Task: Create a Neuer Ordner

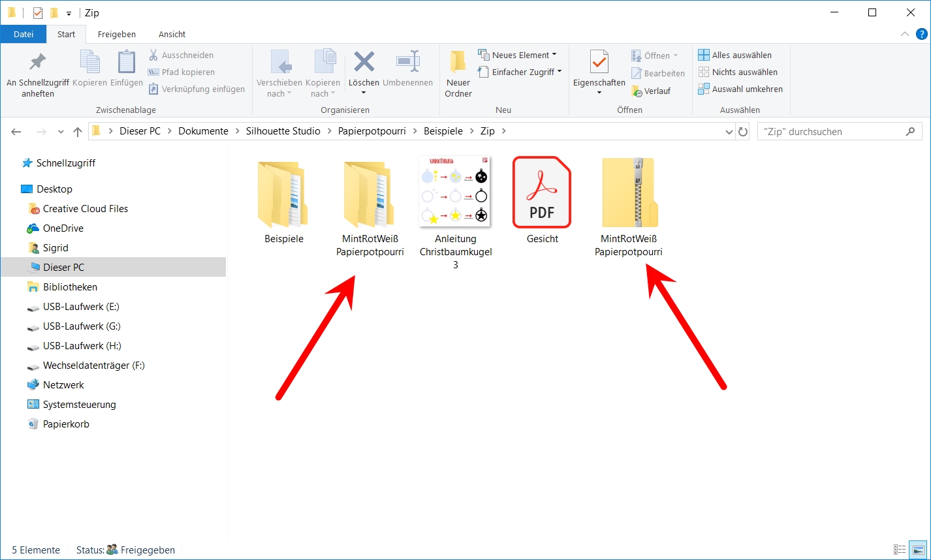Action: [458, 73]
